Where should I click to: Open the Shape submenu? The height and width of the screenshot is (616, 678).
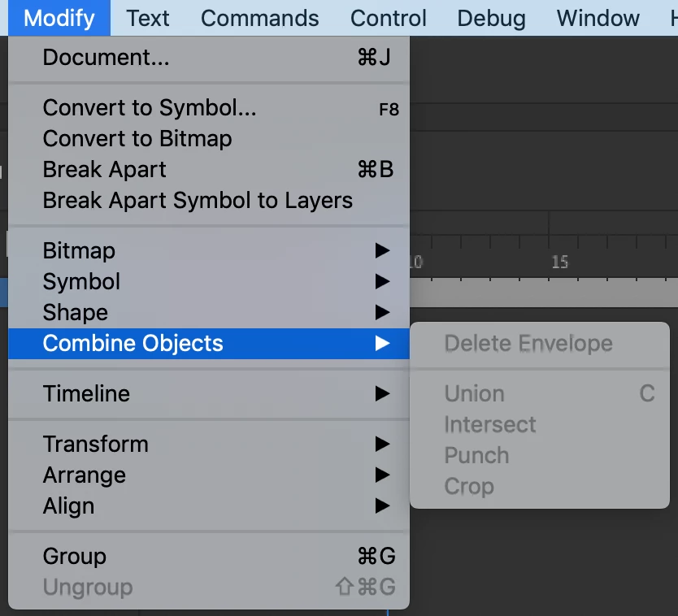point(76,313)
